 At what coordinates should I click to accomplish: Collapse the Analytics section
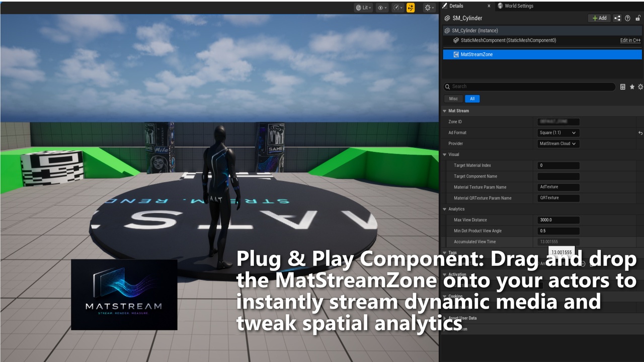point(445,209)
